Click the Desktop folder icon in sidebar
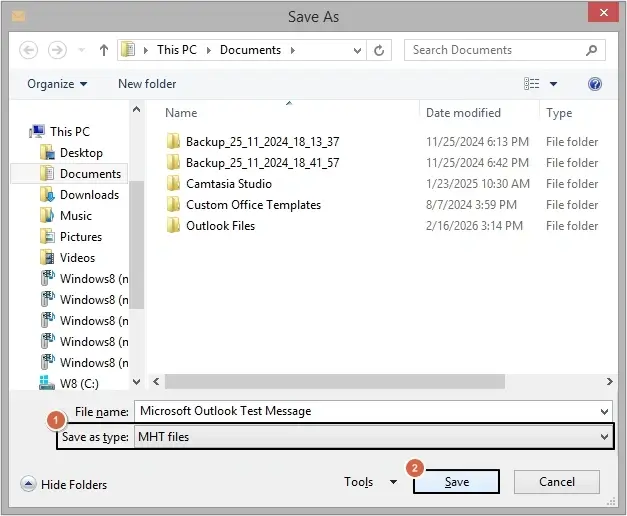This screenshot has height=516, width=627. click(x=48, y=153)
